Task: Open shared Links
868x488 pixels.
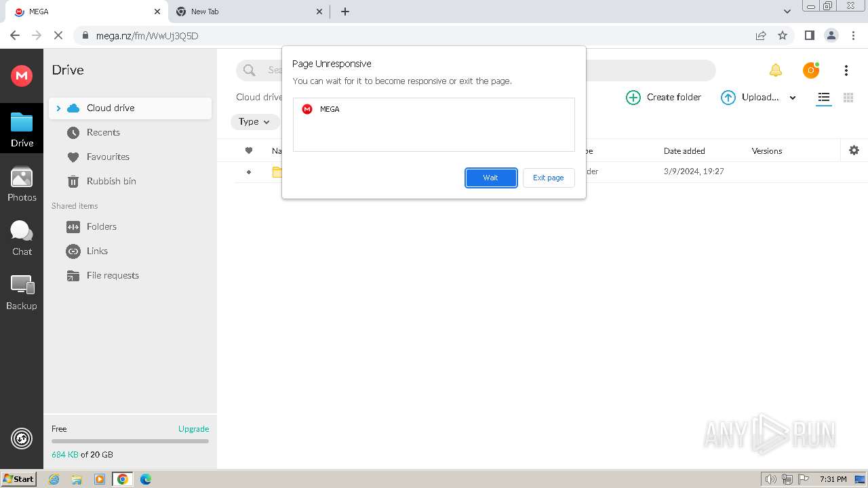Action: pos(97,251)
